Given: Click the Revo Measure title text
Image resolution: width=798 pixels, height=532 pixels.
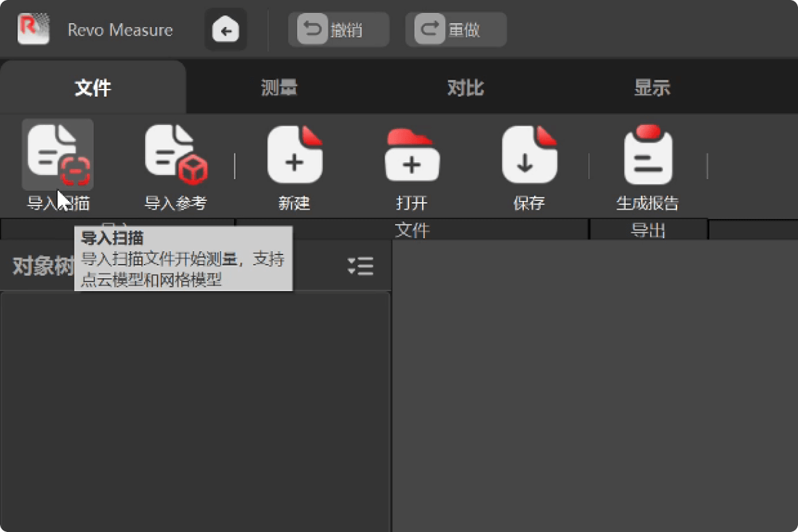Looking at the screenshot, I should (x=120, y=30).
